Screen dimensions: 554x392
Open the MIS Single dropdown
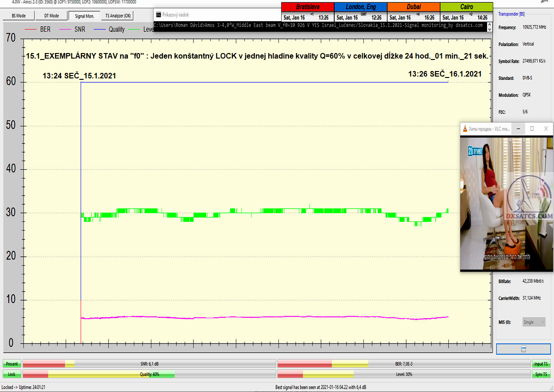click(x=533, y=322)
